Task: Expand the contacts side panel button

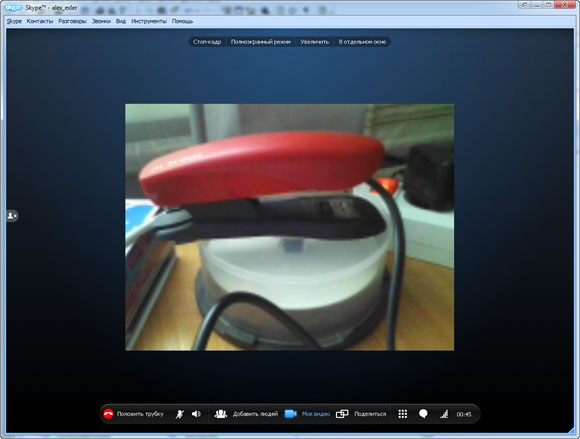Action: pos(12,216)
